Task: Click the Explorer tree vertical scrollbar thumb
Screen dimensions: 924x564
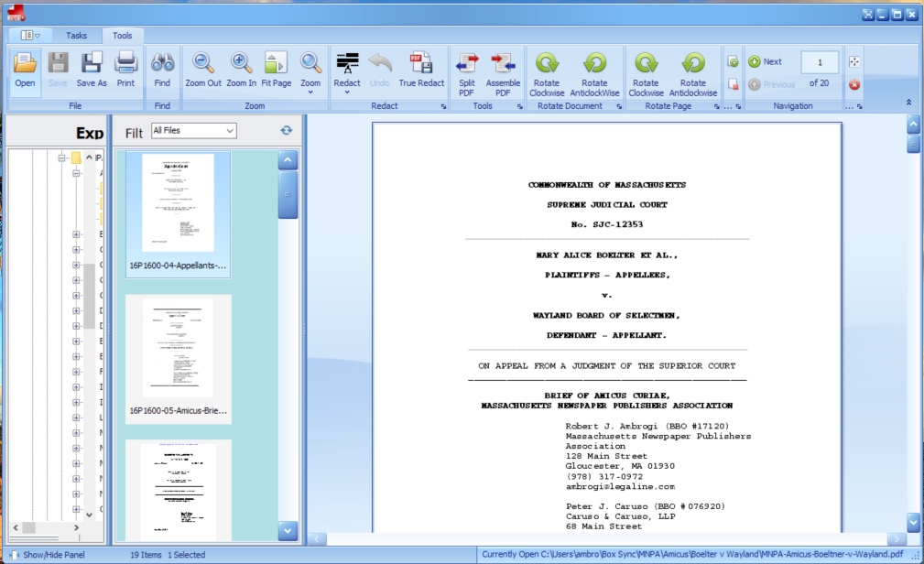Action: click(90, 295)
